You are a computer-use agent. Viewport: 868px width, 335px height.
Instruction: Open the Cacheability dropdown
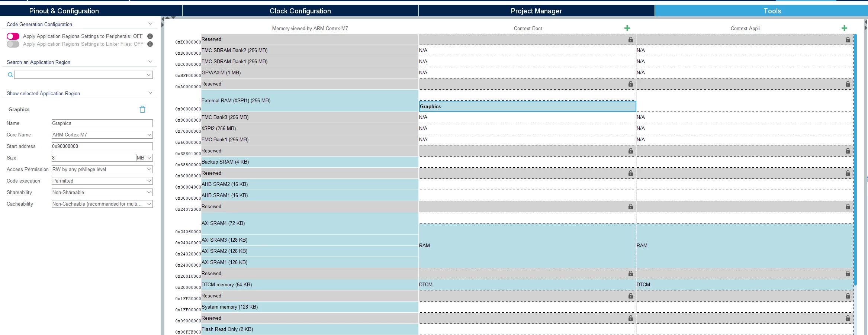[x=102, y=204]
